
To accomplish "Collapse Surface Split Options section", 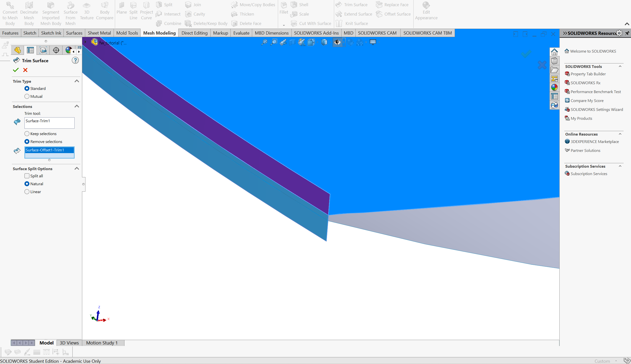I will point(77,169).
